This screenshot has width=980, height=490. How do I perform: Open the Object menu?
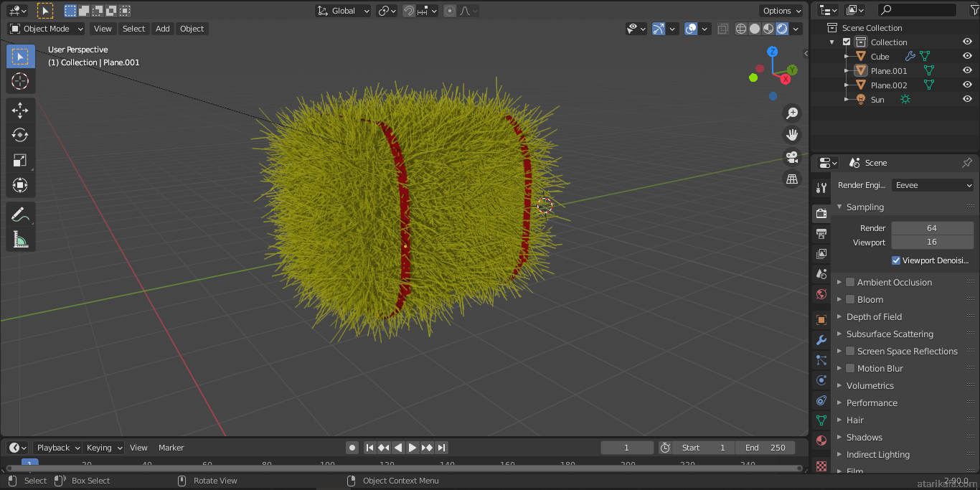(x=192, y=29)
